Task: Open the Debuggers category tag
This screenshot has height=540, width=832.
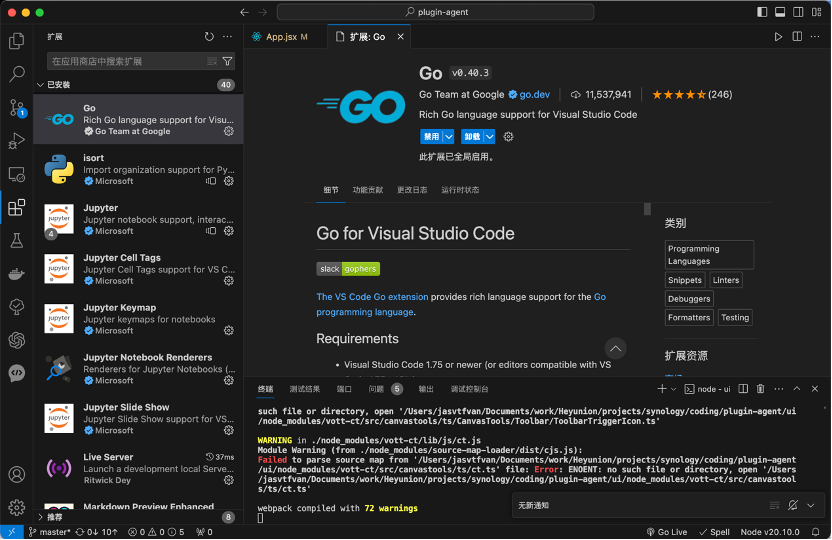Action: click(689, 299)
